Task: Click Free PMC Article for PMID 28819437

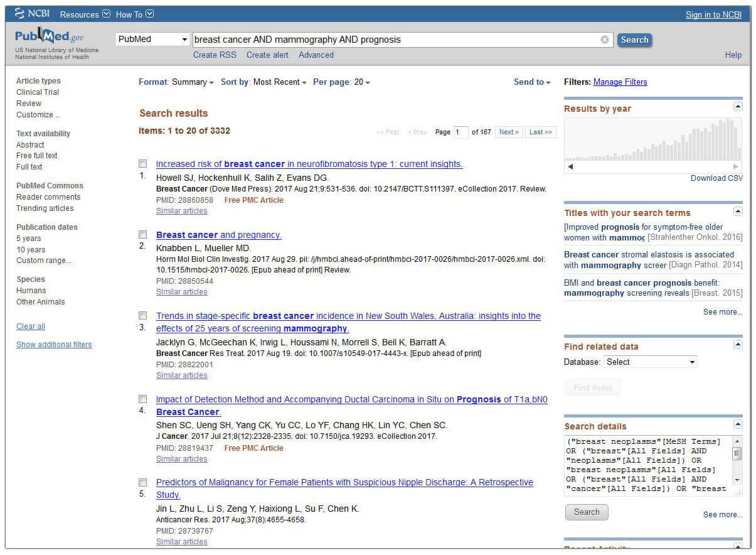Action: tap(254, 448)
